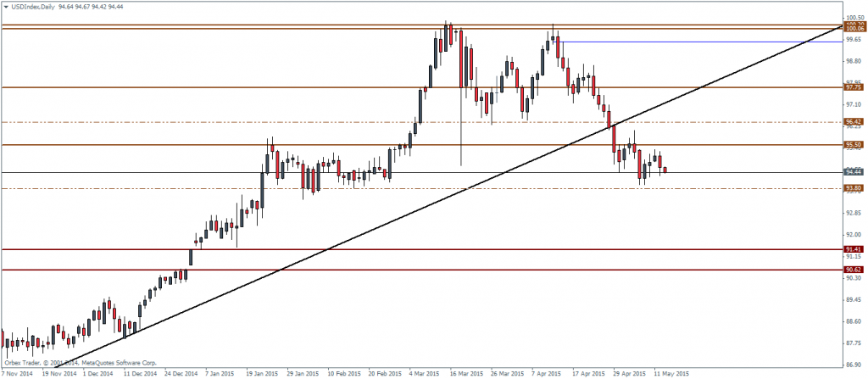Click the 100.50 value on price axis
Screen dimensions: 868x379
(854, 18)
